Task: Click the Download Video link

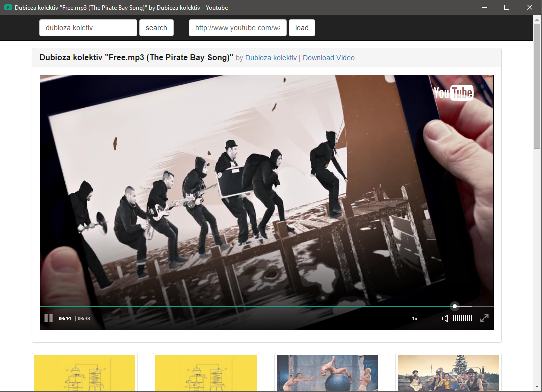Action: click(x=328, y=58)
